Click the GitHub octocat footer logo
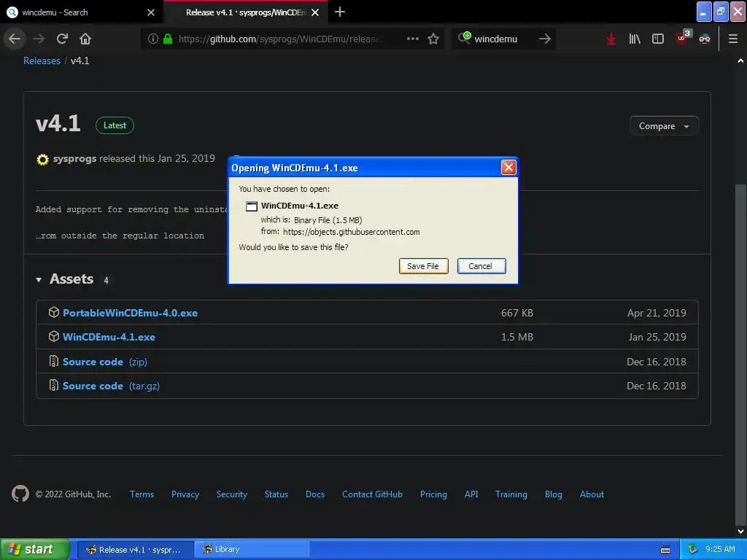This screenshot has width=747, height=560. [x=20, y=494]
